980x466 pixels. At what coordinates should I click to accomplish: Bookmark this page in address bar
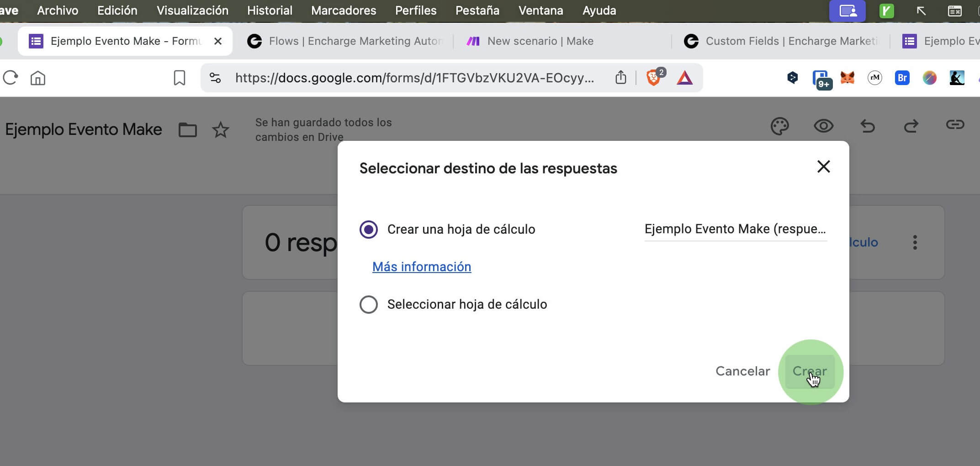[180, 78]
